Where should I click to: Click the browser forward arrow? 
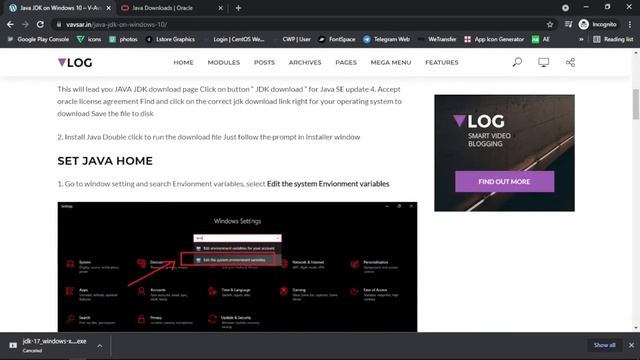point(25,24)
